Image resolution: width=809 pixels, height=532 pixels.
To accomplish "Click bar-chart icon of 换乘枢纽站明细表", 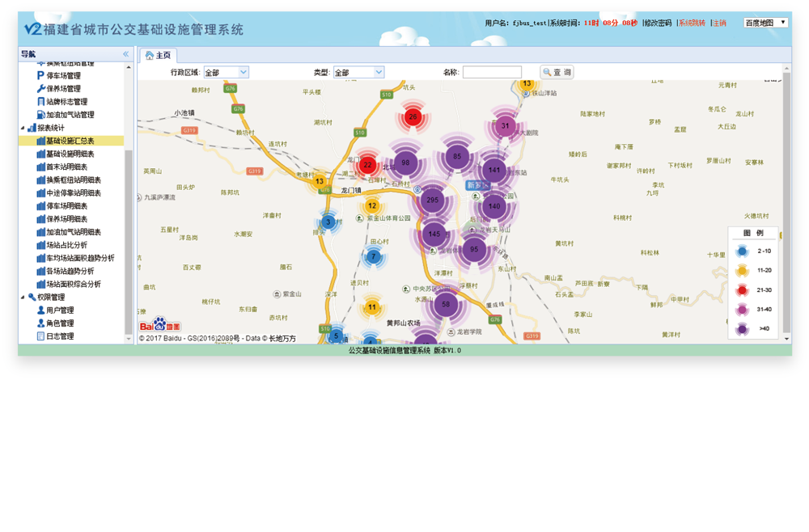I will coord(40,180).
